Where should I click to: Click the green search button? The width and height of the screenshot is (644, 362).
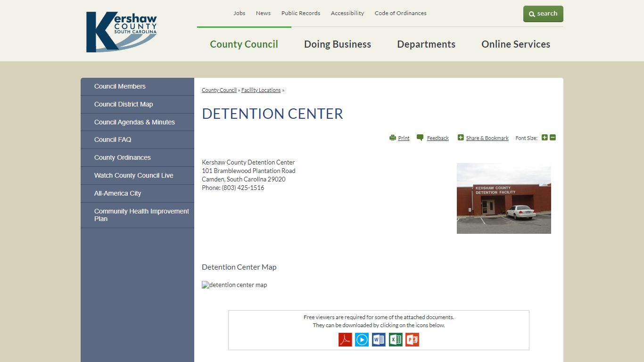pyautogui.click(x=543, y=14)
